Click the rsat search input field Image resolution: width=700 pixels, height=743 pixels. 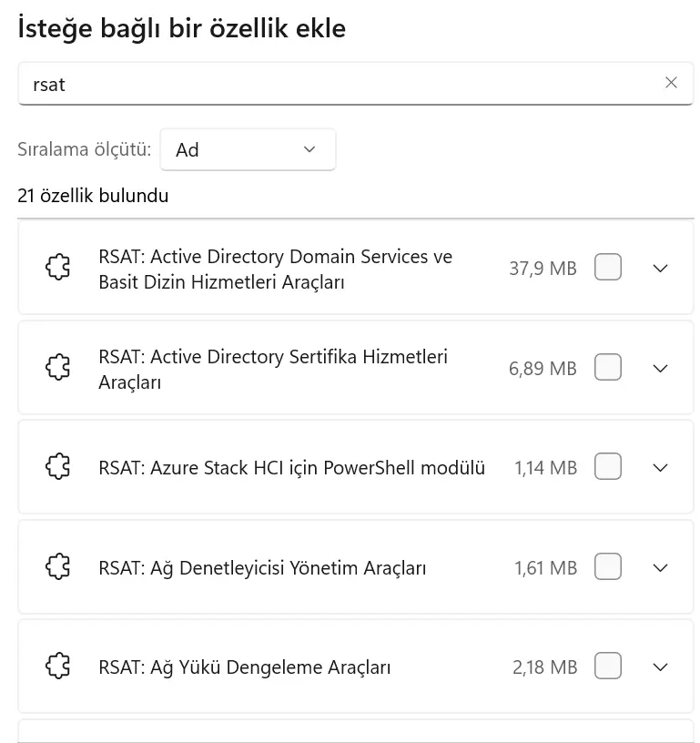click(x=337, y=84)
